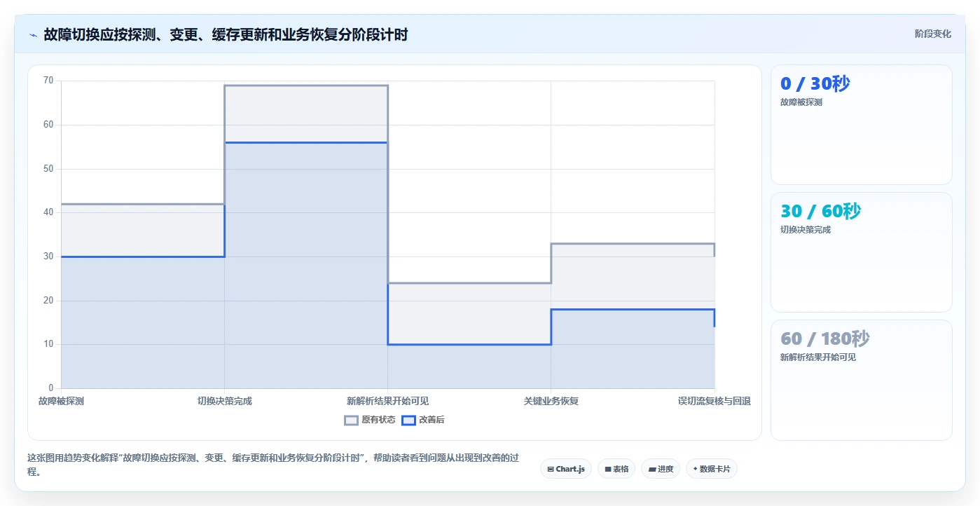Image resolution: width=980 pixels, height=506 pixels.
Task: Click the 新解析结果开始可见 x-axis label
Action: pyautogui.click(x=387, y=401)
